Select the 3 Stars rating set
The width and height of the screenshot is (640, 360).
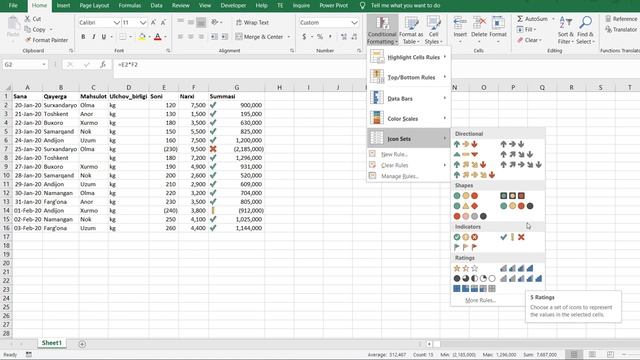(465, 268)
